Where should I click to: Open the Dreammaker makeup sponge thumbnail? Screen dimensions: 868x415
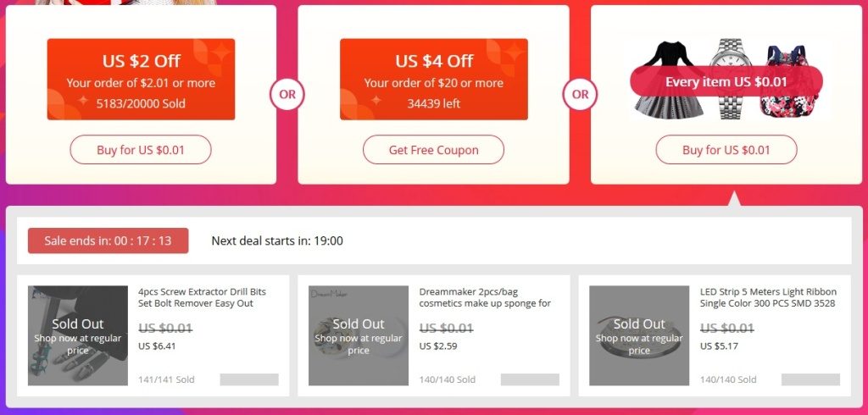[x=359, y=335]
